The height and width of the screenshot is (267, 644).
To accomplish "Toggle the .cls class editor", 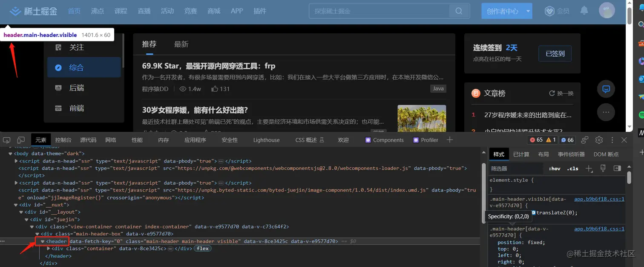I will [x=572, y=168].
